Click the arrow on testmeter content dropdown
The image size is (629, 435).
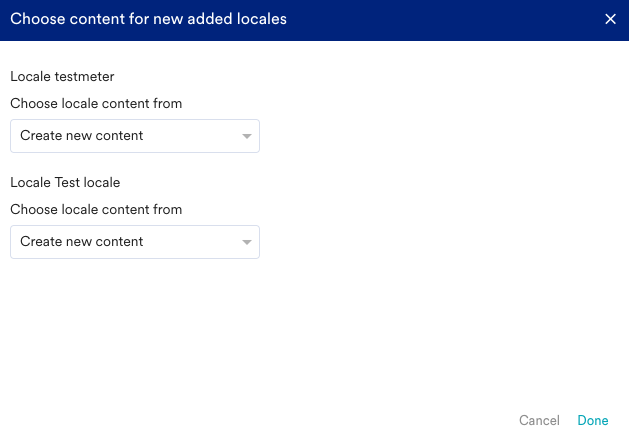(x=247, y=136)
